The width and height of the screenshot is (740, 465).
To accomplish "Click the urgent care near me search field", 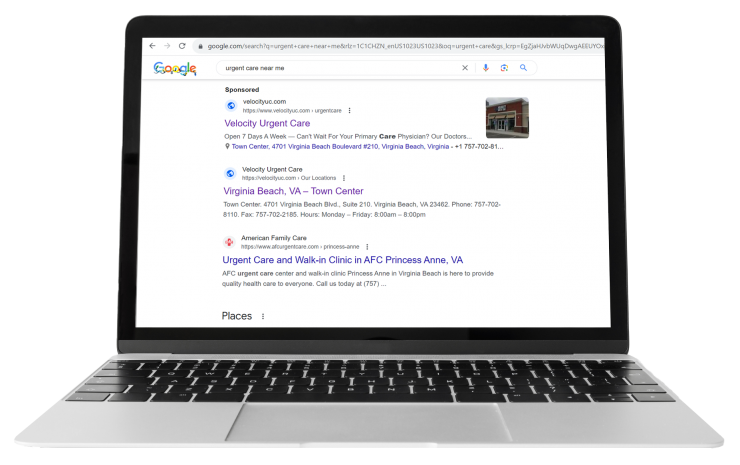I will [x=340, y=68].
